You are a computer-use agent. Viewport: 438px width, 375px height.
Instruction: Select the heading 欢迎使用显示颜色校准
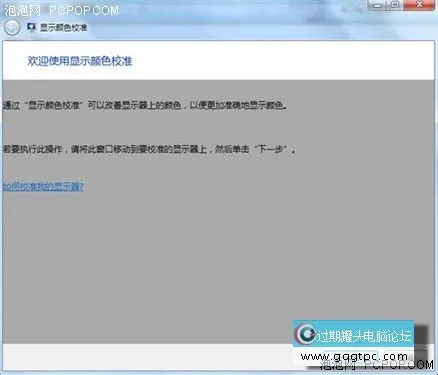pyautogui.click(x=80, y=61)
